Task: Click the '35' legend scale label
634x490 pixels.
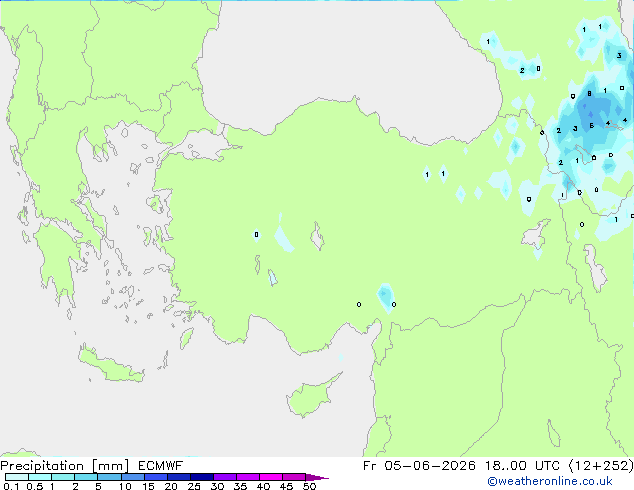Action: click(x=240, y=486)
